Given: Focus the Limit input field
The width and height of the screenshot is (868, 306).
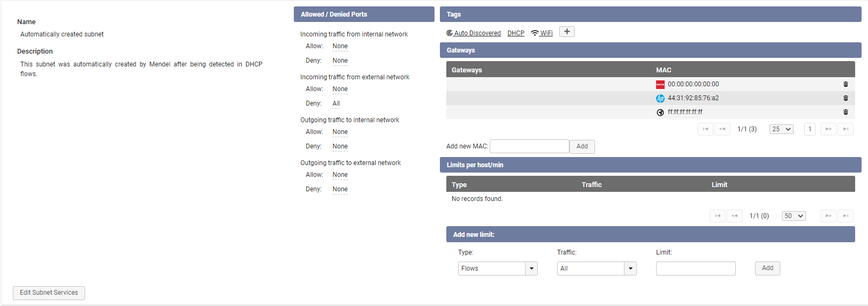Looking at the screenshot, I should click(x=696, y=268).
